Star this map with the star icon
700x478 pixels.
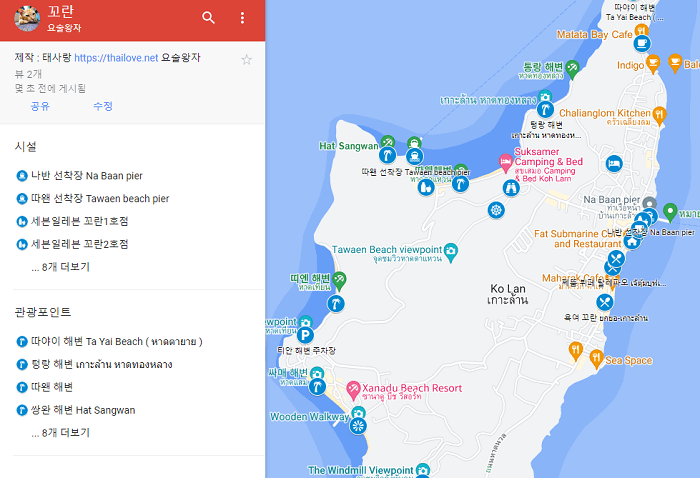(247, 59)
